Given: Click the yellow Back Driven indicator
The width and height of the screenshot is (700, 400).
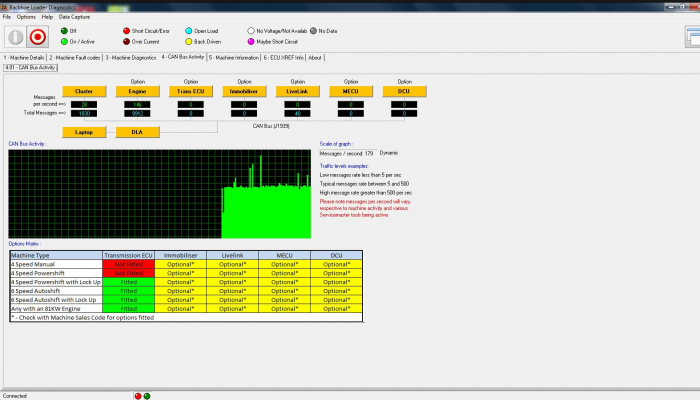Looking at the screenshot, I should [188, 42].
